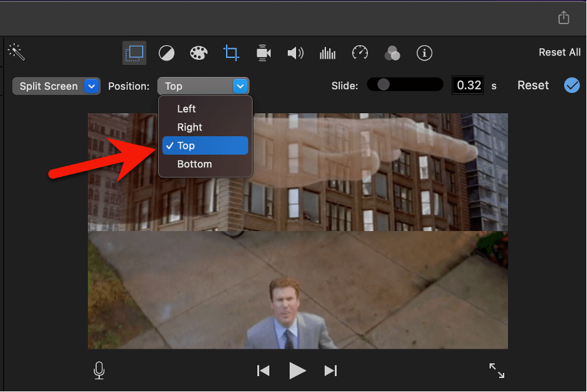The height and width of the screenshot is (392, 587).
Task: Click Reset All
Action: tap(559, 52)
